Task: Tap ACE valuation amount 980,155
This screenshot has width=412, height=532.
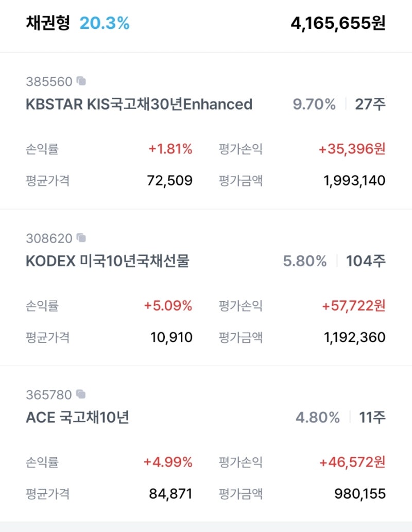Action: (x=360, y=494)
